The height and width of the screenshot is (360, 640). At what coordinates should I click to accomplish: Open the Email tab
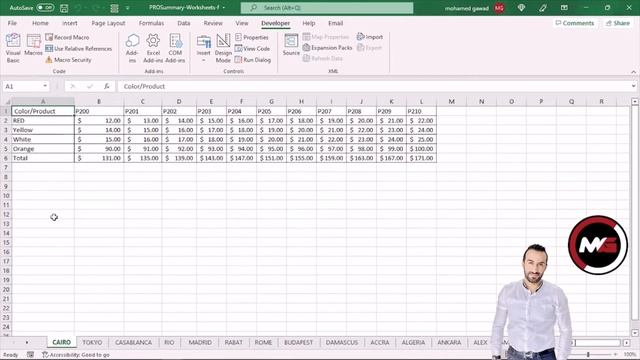[x=336, y=23]
